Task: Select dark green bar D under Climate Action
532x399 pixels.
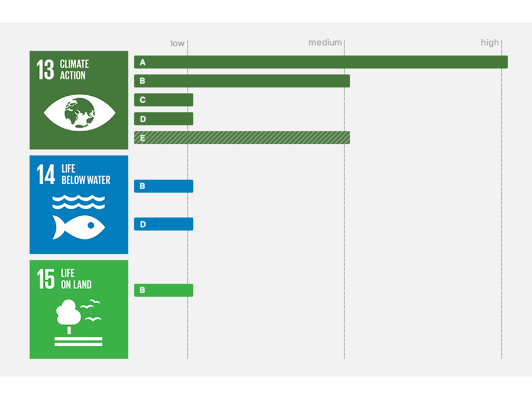Action: coord(164,119)
